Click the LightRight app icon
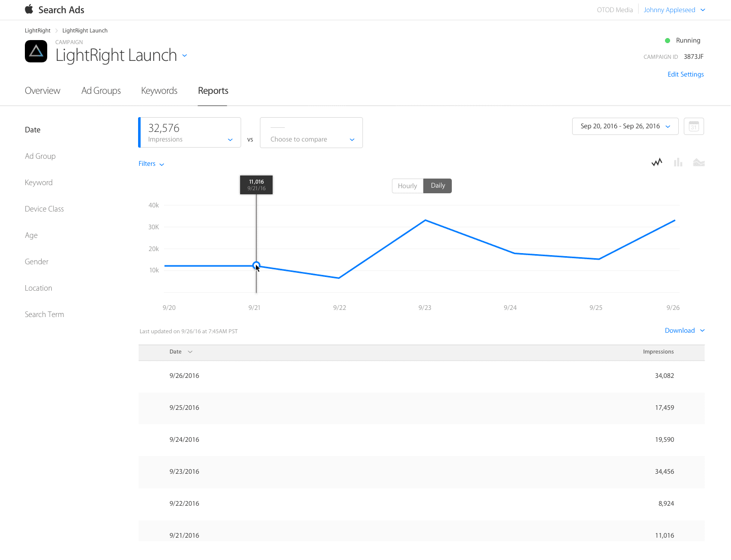This screenshot has height=560, width=731. click(x=36, y=51)
